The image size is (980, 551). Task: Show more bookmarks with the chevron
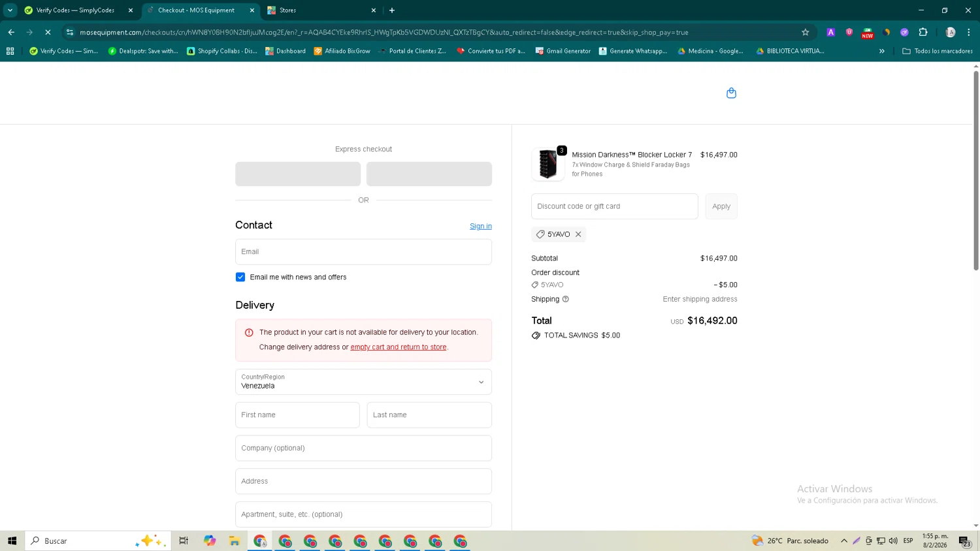click(881, 51)
